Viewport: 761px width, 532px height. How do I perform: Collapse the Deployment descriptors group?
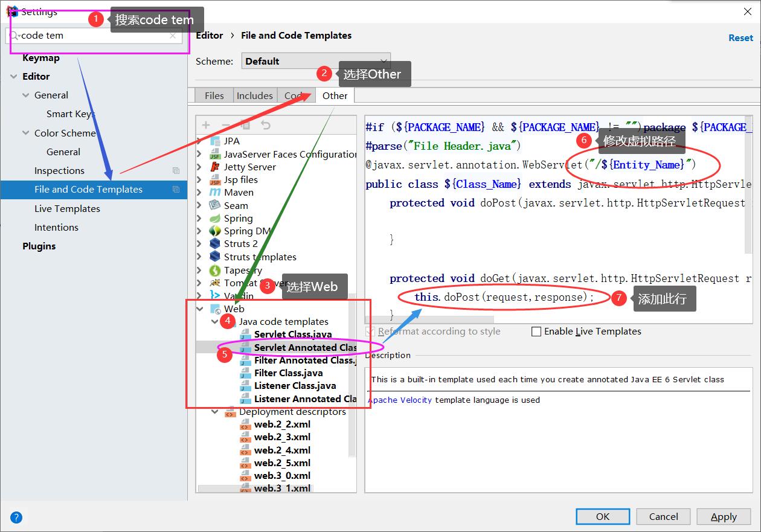click(215, 412)
